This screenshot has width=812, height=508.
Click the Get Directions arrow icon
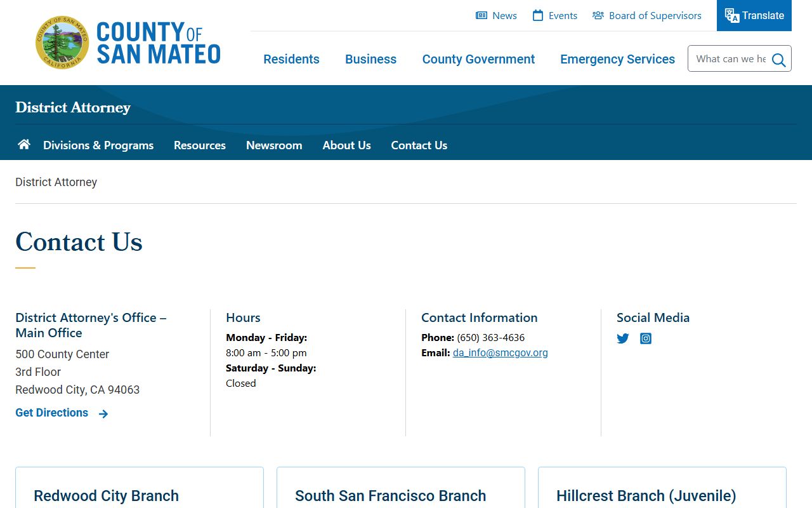[103, 413]
